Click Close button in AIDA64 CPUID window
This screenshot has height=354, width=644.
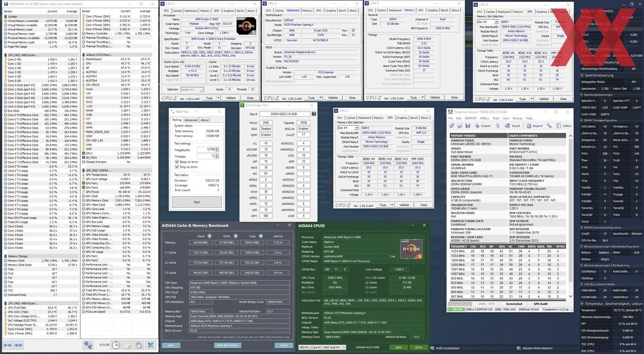pyautogui.click(x=419, y=347)
